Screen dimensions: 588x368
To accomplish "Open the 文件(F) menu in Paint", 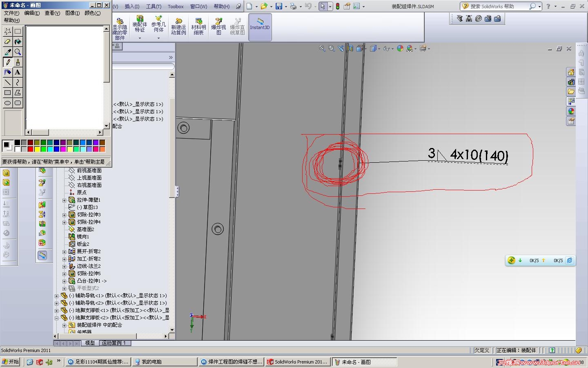I will pos(11,13).
